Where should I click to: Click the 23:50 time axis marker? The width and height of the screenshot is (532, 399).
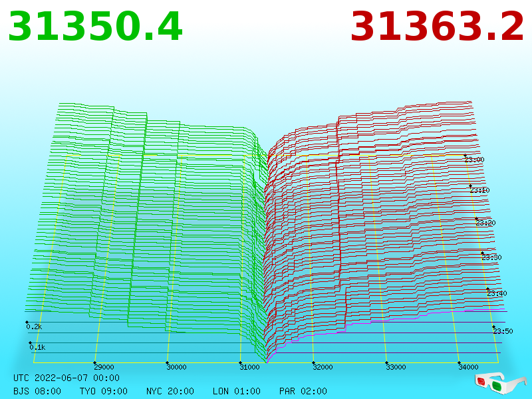[503, 331]
